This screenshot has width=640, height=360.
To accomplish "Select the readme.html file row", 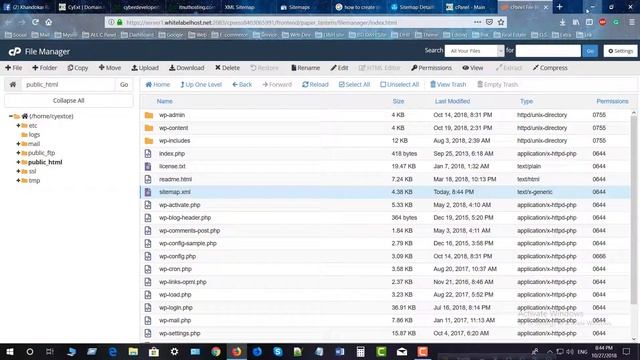I will (x=385, y=179).
